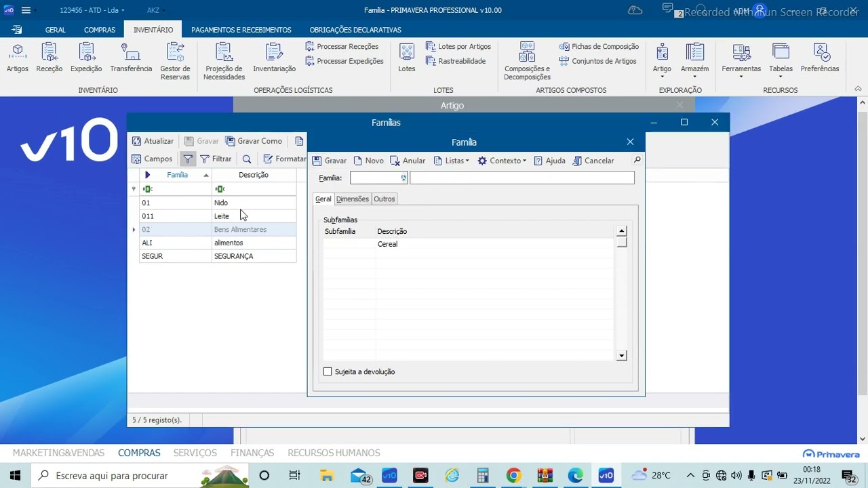Switch to the GERAL ribbon tab
Viewport: 868px width, 488px height.
click(56, 30)
